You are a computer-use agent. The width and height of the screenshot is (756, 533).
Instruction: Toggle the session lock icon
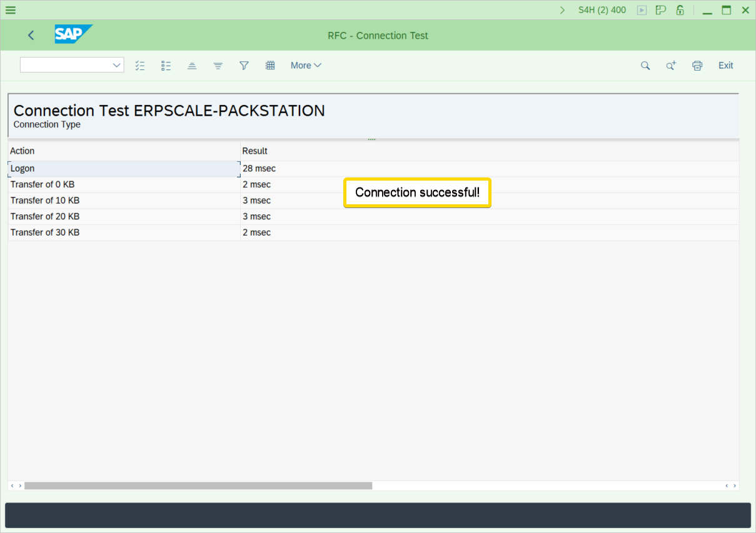680,10
